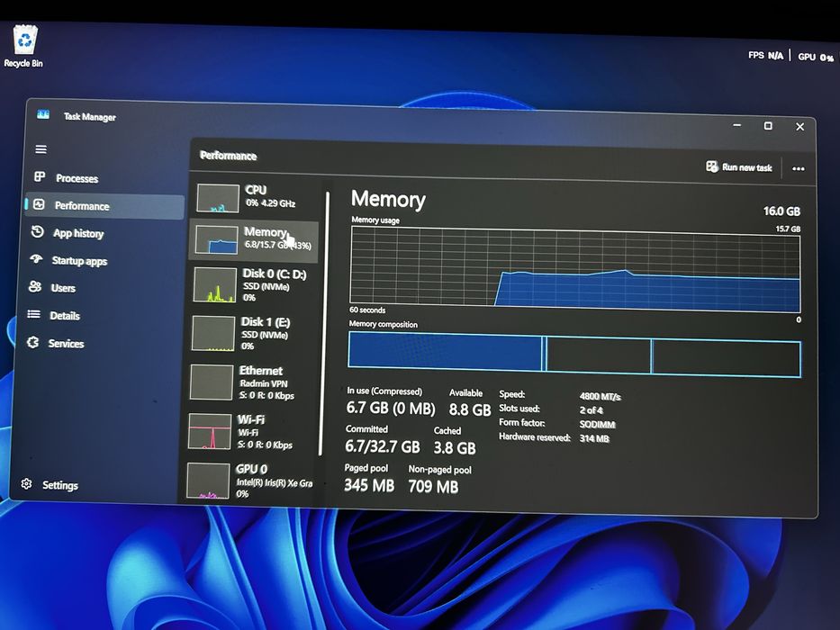The height and width of the screenshot is (630, 840).
Task: Click the '8.8 GB' available value
Action: 470,409
